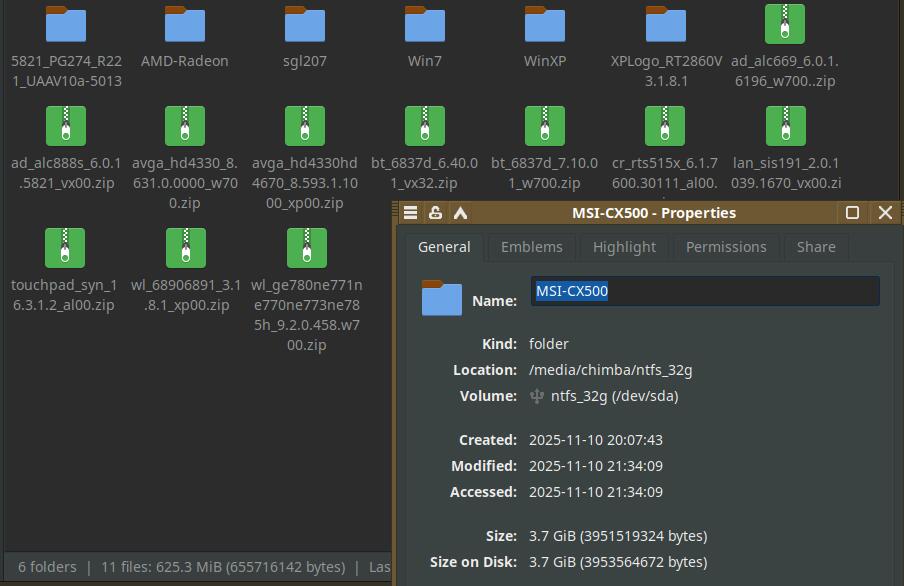
Task: Select ad_alc888s_6.0.1.5821_vx00.zip archive icon
Action: pos(66,126)
